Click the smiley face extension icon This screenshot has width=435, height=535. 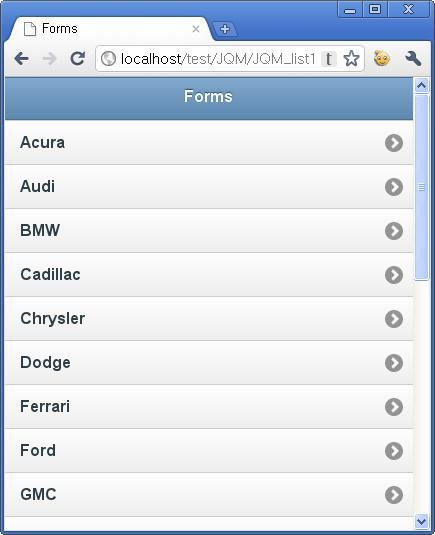[x=382, y=58]
